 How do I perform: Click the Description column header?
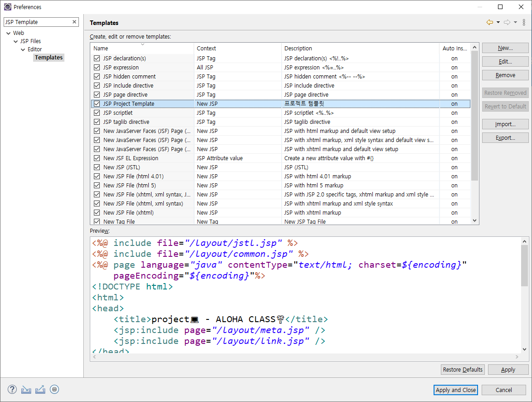coord(360,48)
